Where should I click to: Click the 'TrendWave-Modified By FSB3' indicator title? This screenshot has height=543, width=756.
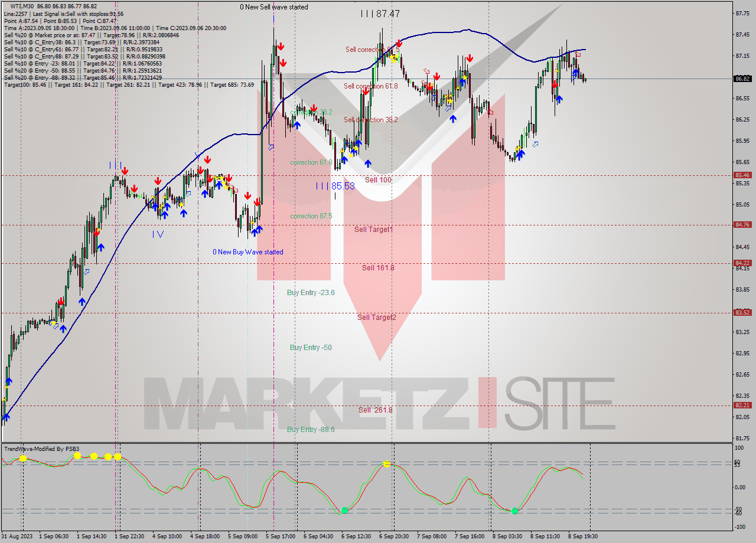tap(41, 449)
